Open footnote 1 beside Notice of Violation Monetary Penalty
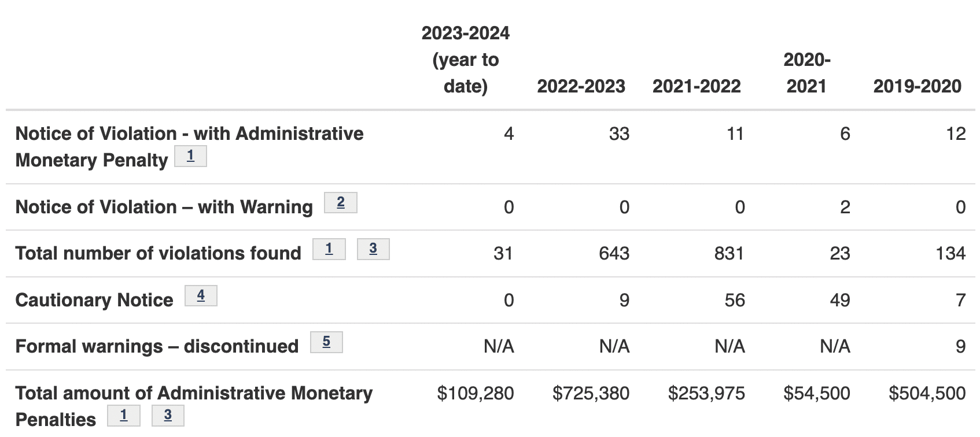The width and height of the screenshot is (980, 437). pos(190,156)
